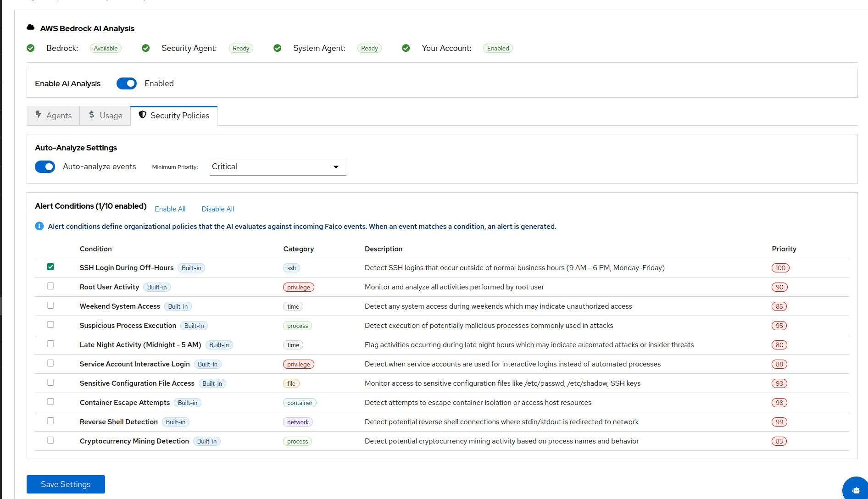Uncheck SSH Login During Off-Hours condition
Viewport: 868px width, 499px height.
pos(50,267)
